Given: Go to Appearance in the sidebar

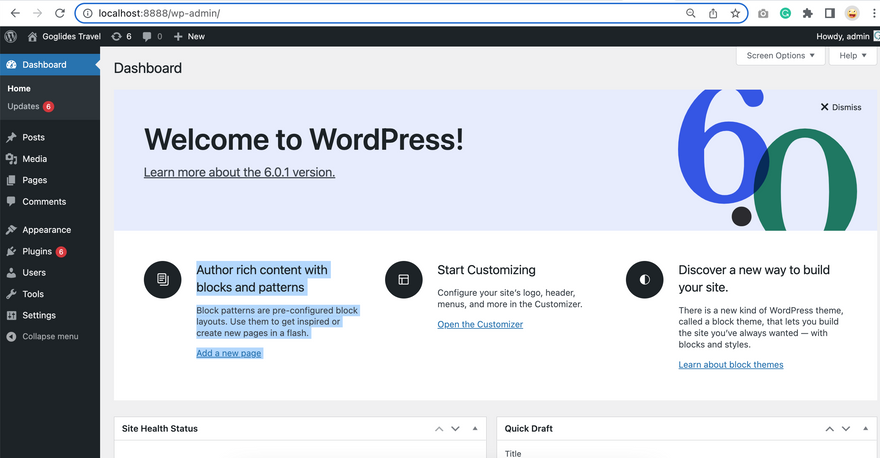Looking at the screenshot, I should coord(46,229).
